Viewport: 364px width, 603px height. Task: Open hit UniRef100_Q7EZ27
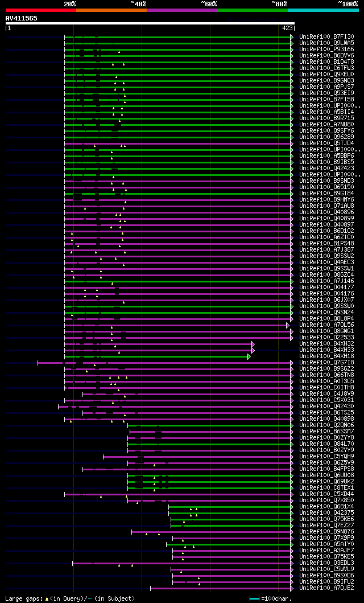(x=327, y=526)
